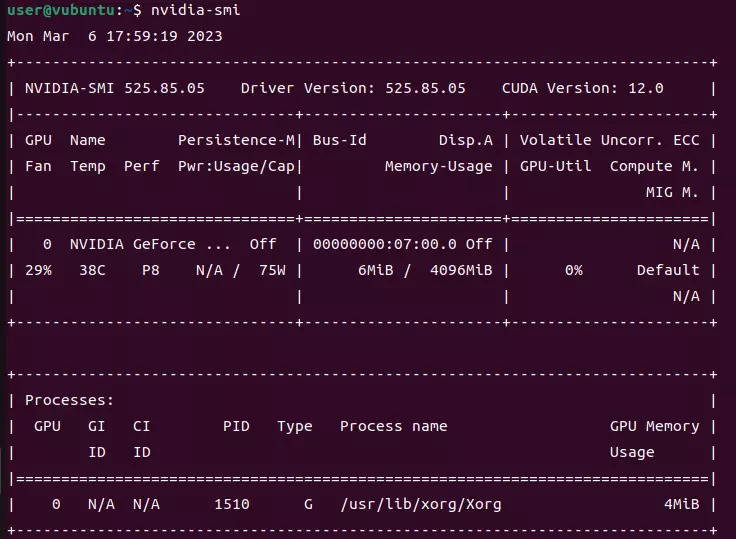Click the Processes: section heading
The height and width of the screenshot is (539, 736).
(x=69, y=400)
